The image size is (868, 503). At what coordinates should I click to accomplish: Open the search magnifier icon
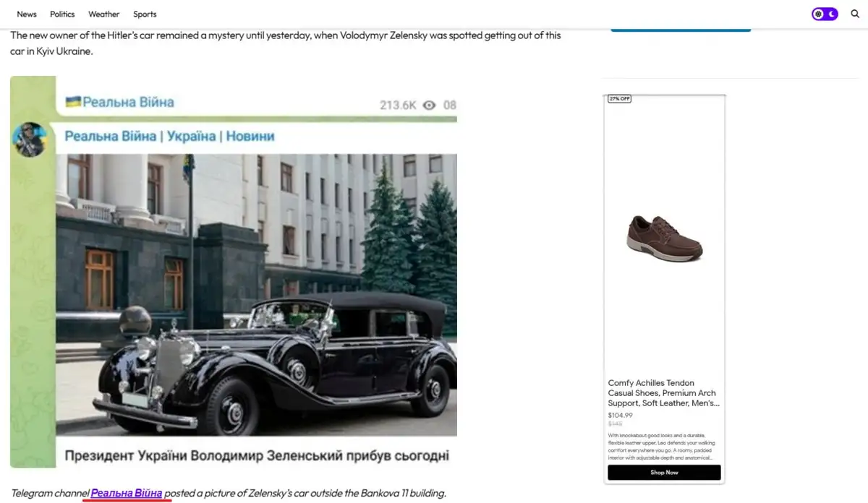pos(855,14)
